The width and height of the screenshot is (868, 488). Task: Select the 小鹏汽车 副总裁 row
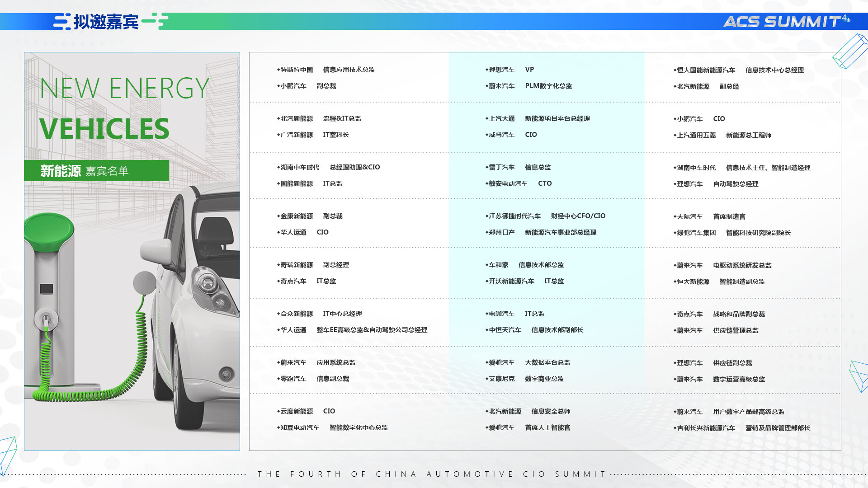point(307,86)
